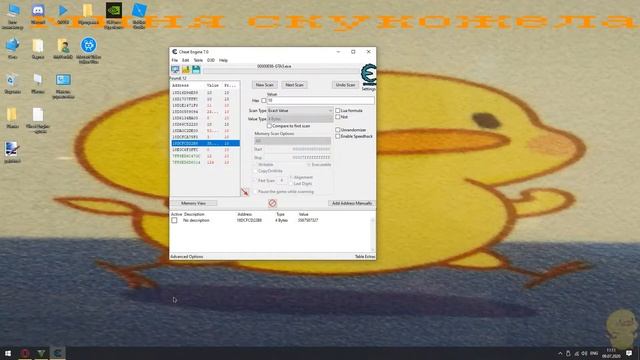Viewport: 640px width, 360px height.
Task: Open the blue play-arrow desktop shortcut
Action: (x=63, y=14)
